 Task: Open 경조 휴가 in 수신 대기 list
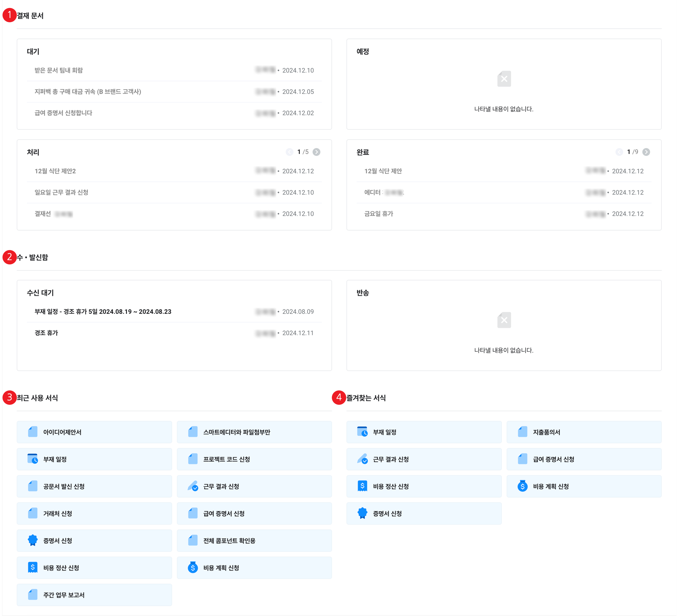click(x=46, y=333)
